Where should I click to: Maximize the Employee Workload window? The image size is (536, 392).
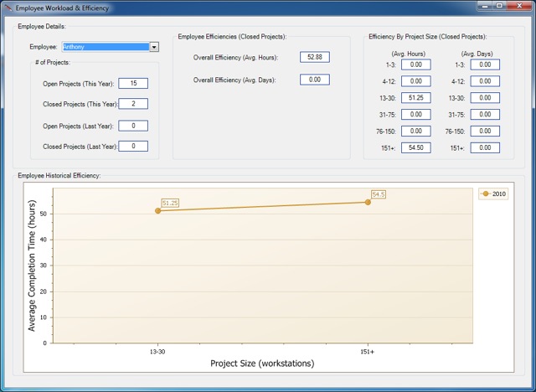click(499, 6)
